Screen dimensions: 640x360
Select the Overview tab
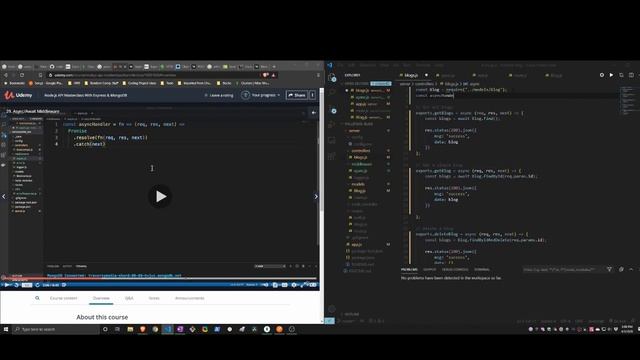click(101, 298)
